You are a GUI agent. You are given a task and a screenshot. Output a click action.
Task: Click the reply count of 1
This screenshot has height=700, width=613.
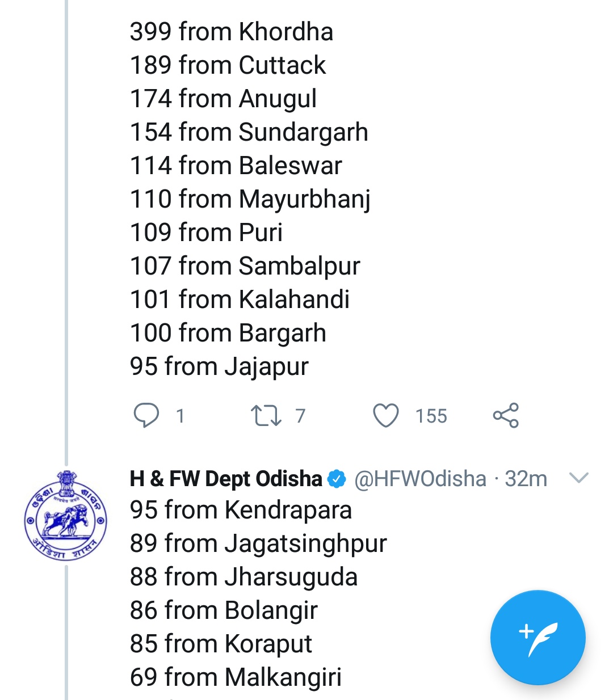[180, 416]
